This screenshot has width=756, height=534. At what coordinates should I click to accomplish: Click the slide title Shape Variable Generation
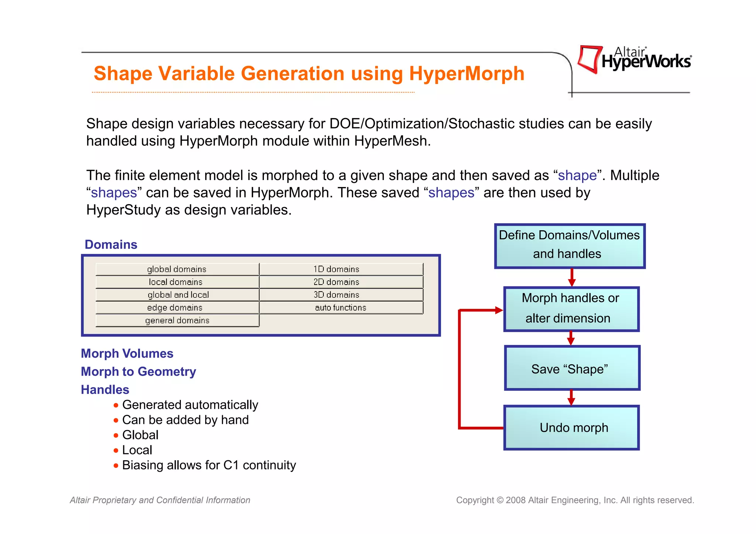(x=309, y=73)
